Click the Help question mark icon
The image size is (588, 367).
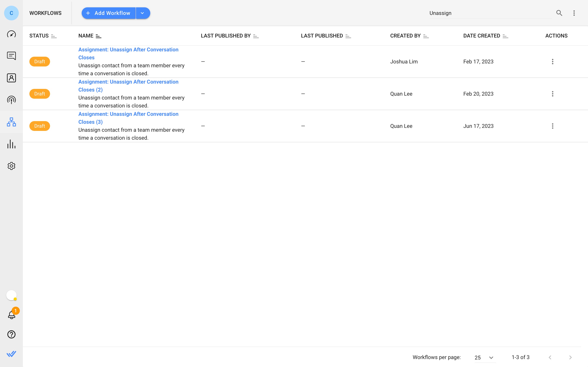pyautogui.click(x=11, y=334)
